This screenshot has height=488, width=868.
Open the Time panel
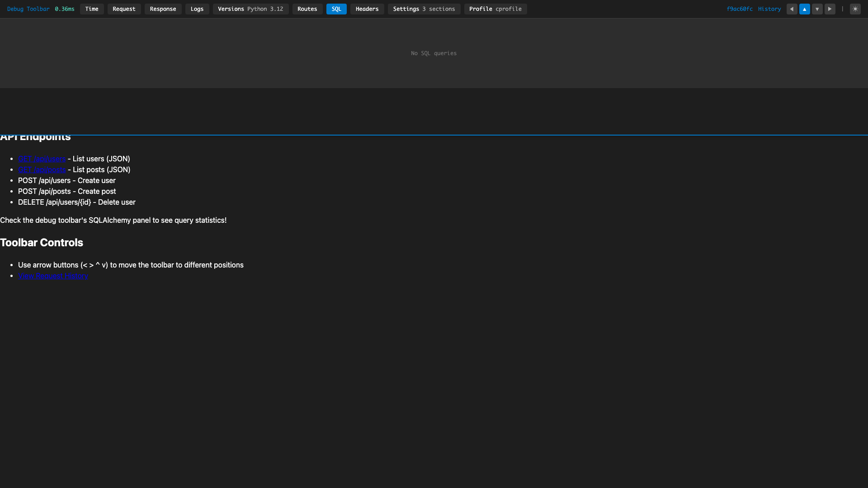[92, 9]
